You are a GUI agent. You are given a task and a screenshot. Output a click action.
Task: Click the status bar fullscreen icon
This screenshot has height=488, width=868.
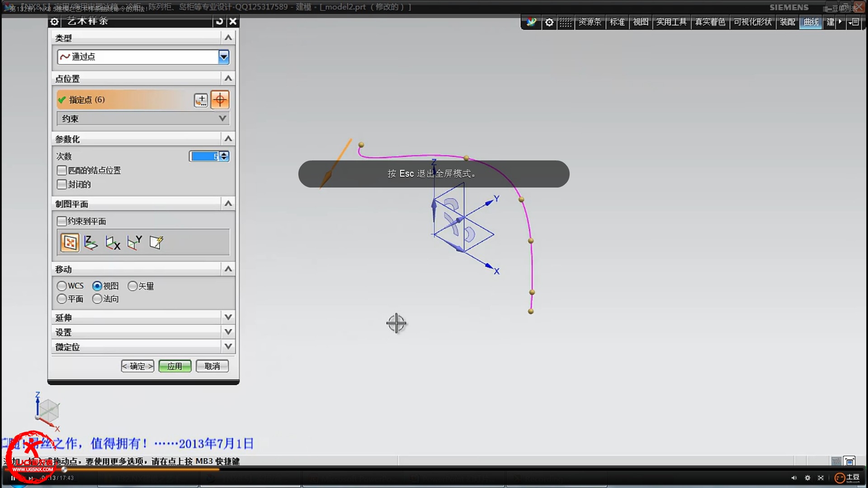(x=849, y=461)
